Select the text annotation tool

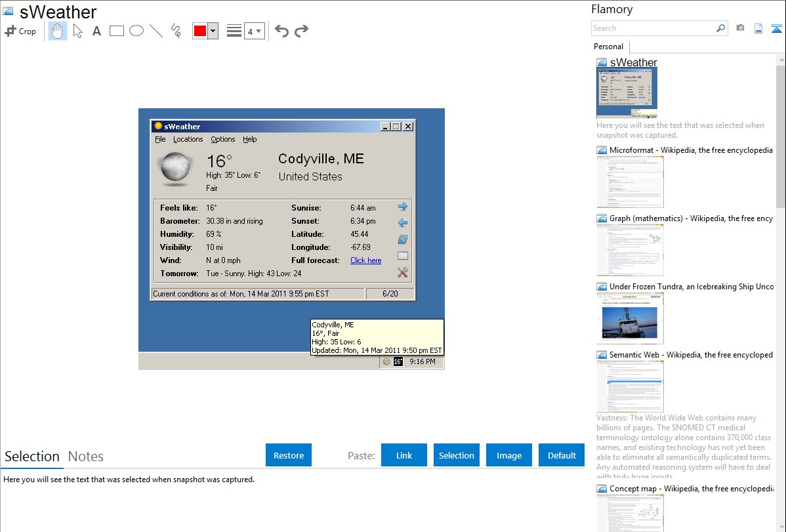(x=96, y=31)
